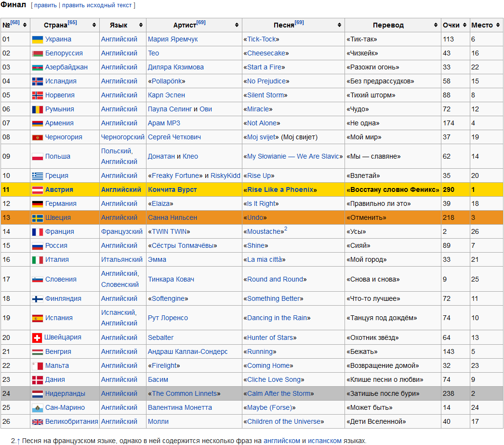Open 'английском' link in footnote
This screenshot has height=445, width=504.
[282, 441]
